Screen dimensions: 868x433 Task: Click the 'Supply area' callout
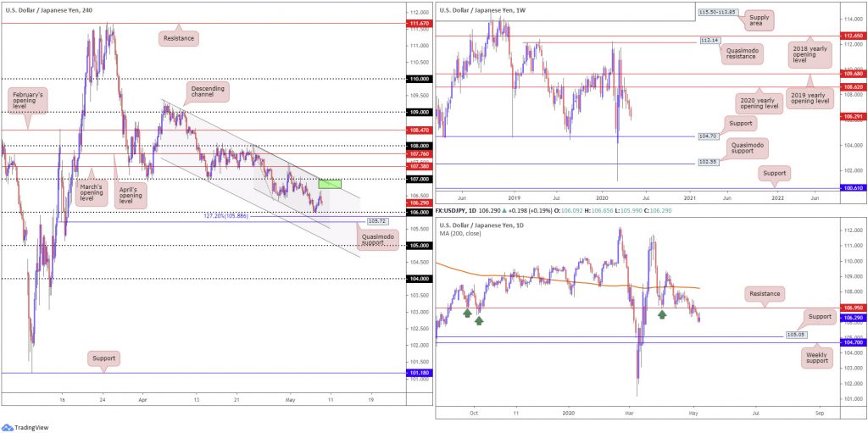pyautogui.click(x=759, y=20)
